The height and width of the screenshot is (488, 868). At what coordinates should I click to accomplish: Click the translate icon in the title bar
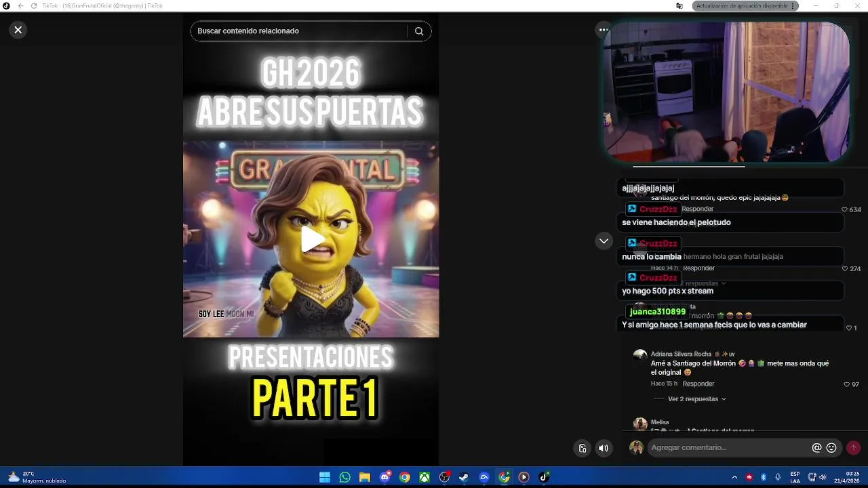point(679,5)
